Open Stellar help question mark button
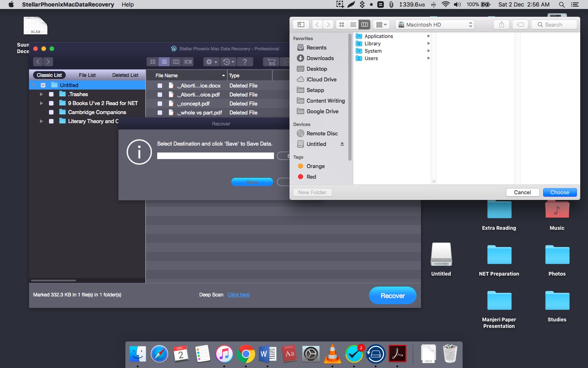The image size is (588, 368). click(245, 62)
